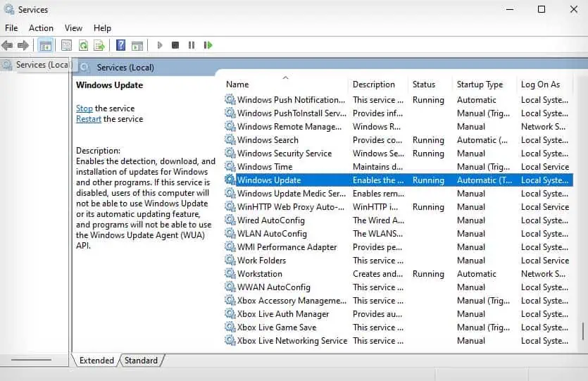
Task: Open the View menu
Action: (x=73, y=28)
